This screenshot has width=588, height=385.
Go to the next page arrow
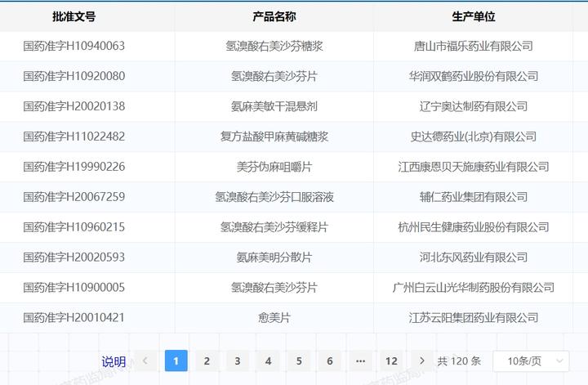click(422, 361)
